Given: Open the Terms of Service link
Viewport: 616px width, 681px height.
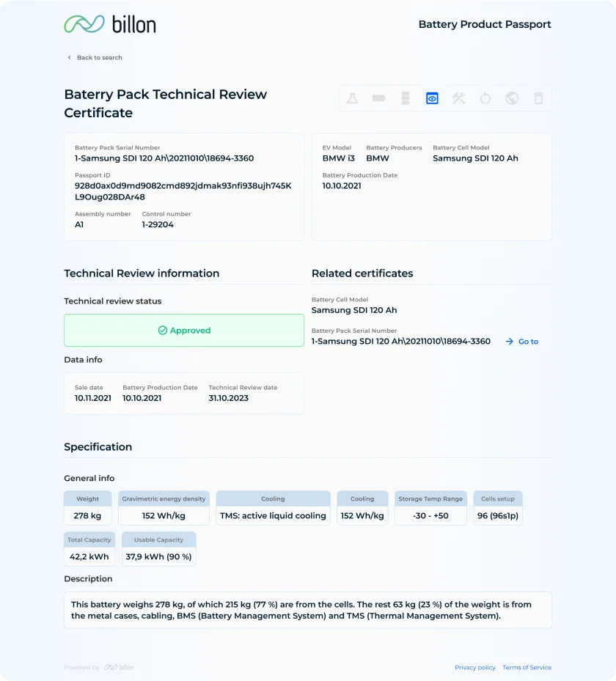Looking at the screenshot, I should pyautogui.click(x=527, y=668).
